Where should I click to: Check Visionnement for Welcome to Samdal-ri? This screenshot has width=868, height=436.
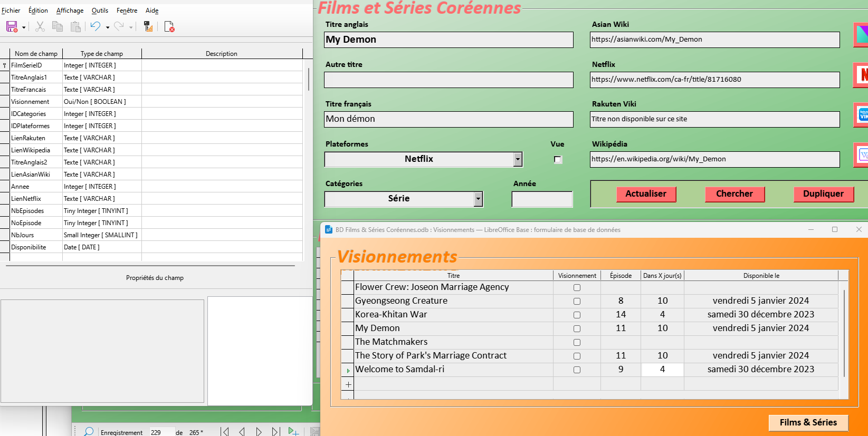tap(577, 370)
